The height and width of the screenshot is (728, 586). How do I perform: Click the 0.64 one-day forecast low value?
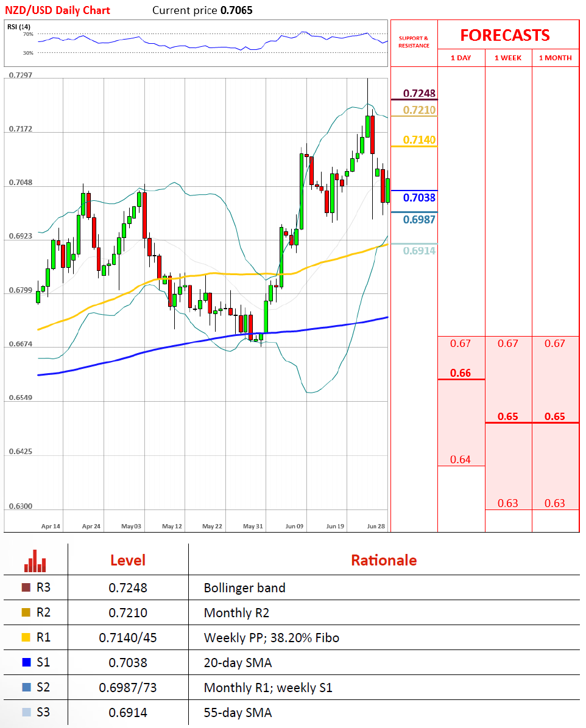[460, 460]
